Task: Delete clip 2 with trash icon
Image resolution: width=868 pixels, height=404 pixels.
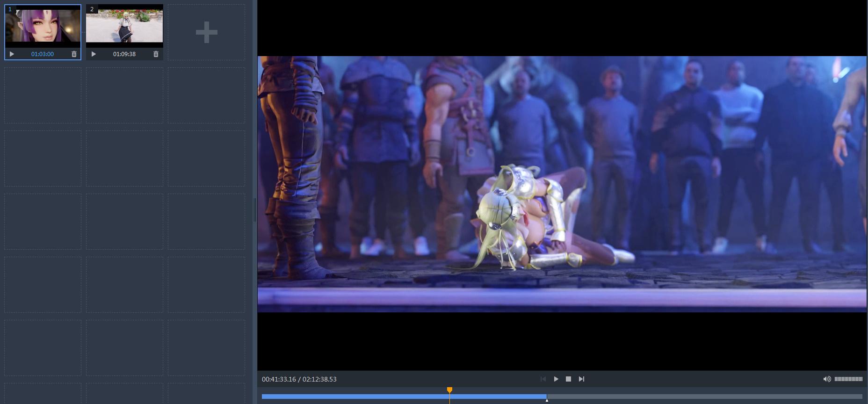Action: click(x=156, y=54)
